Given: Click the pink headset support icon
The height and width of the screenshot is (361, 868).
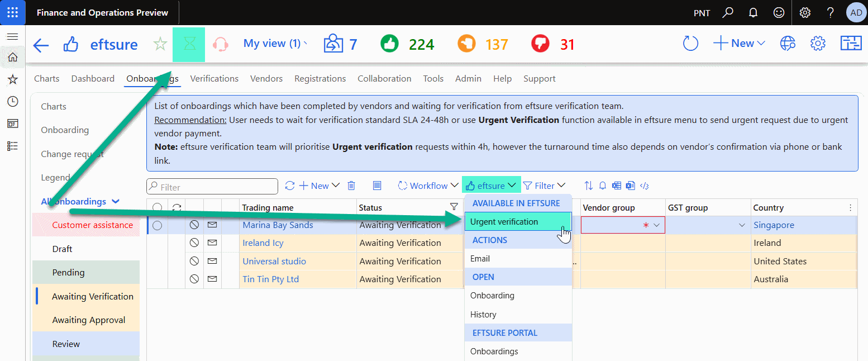Looking at the screenshot, I should point(221,44).
